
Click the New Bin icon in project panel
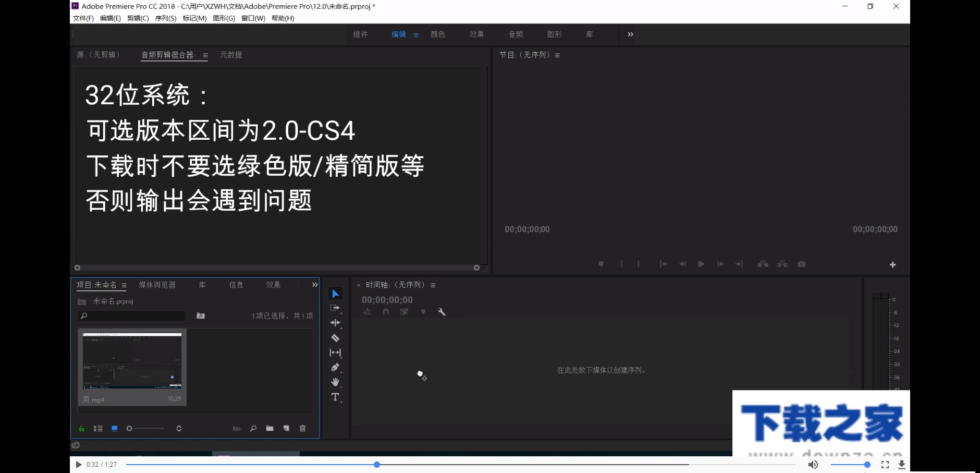270,428
